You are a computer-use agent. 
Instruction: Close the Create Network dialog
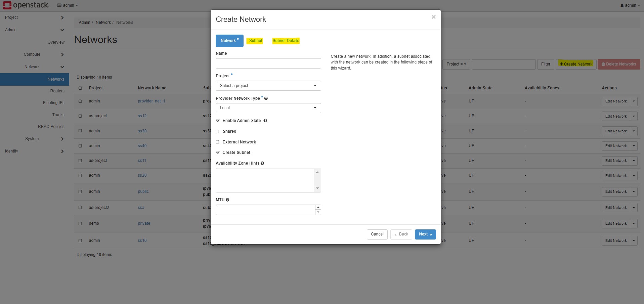coord(433,17)
